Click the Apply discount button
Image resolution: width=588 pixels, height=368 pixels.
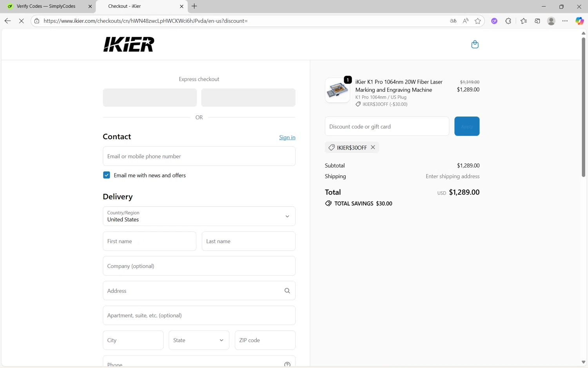[x=467, y=126]
